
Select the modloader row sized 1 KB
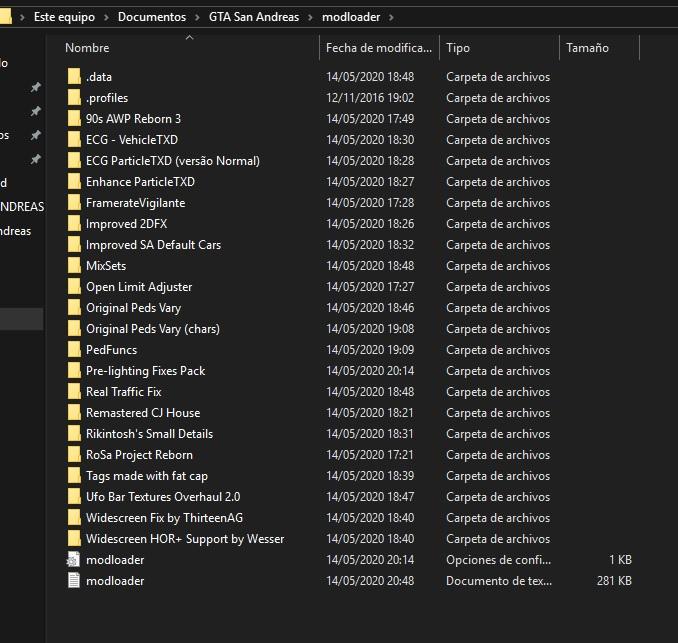coord(349,560)
